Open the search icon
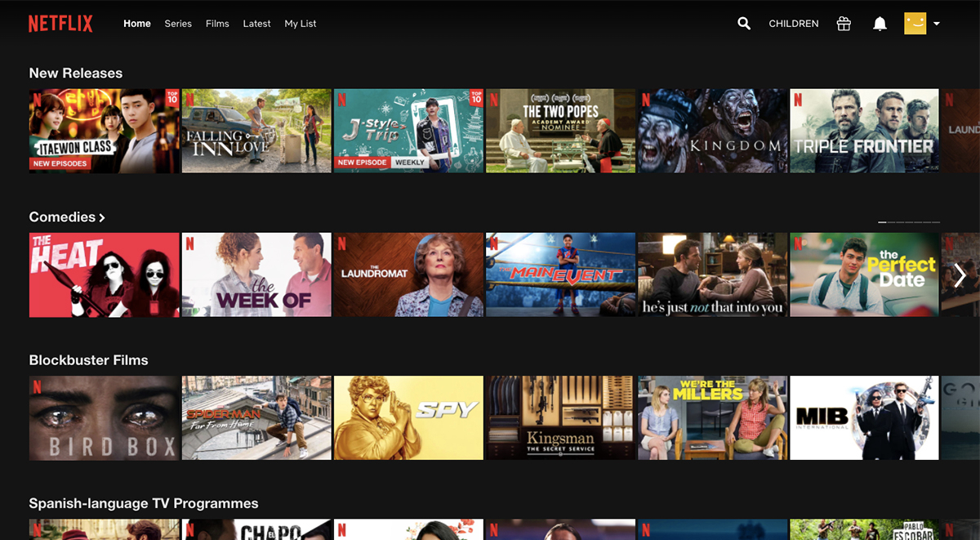The width and height of the screenshot is (980, 540). tap(744, 24)
